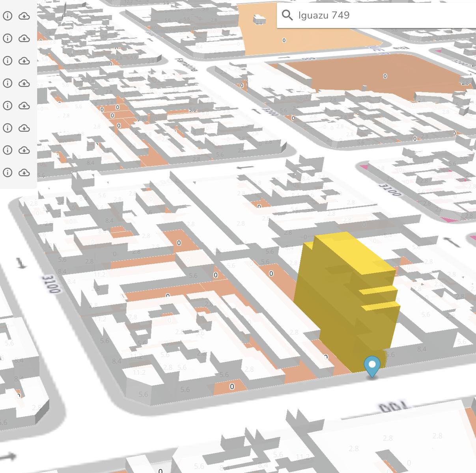The image size is (476, 473).
Task: Open info for the topmost layer row
Action: tap(7, 16)
